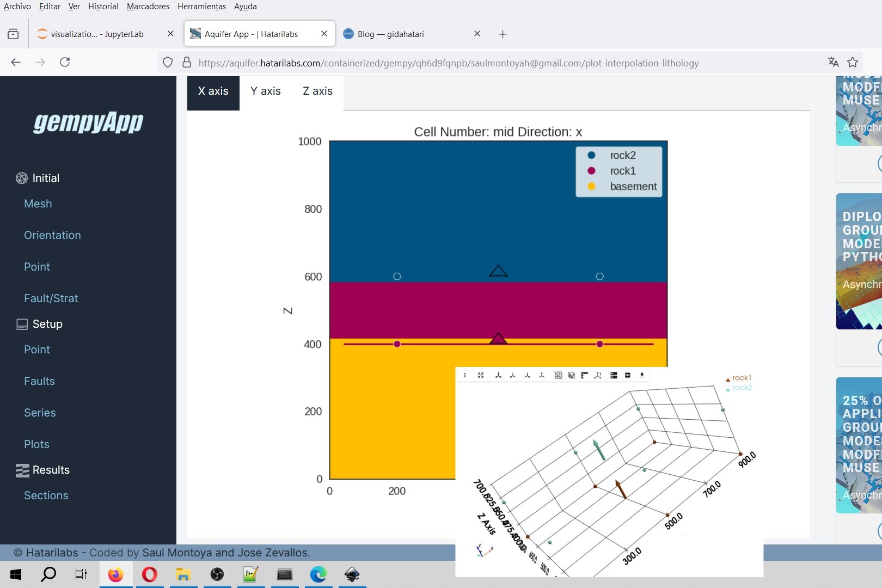Open the Herramientas menu

(x=201, y=7)
